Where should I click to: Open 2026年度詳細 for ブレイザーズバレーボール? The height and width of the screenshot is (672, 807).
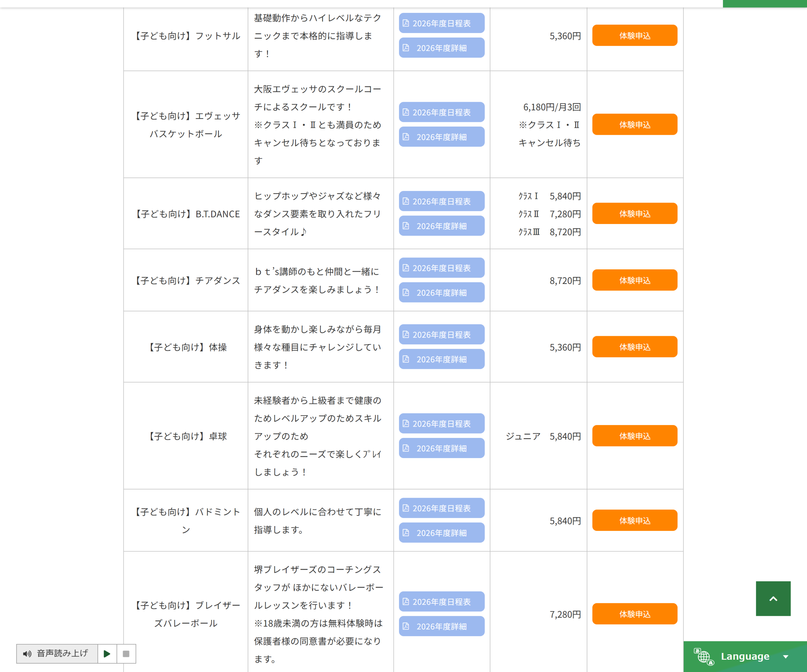(x=442, y=626)
